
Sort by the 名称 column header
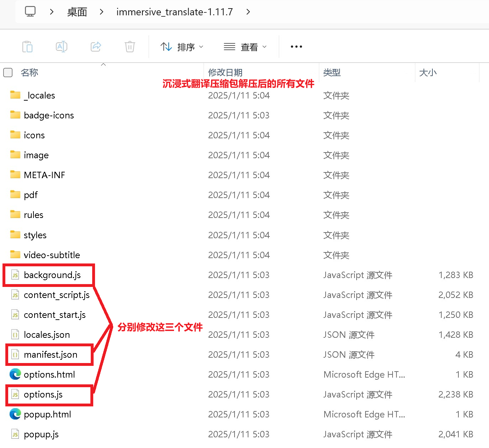click(x=30, y=73)
